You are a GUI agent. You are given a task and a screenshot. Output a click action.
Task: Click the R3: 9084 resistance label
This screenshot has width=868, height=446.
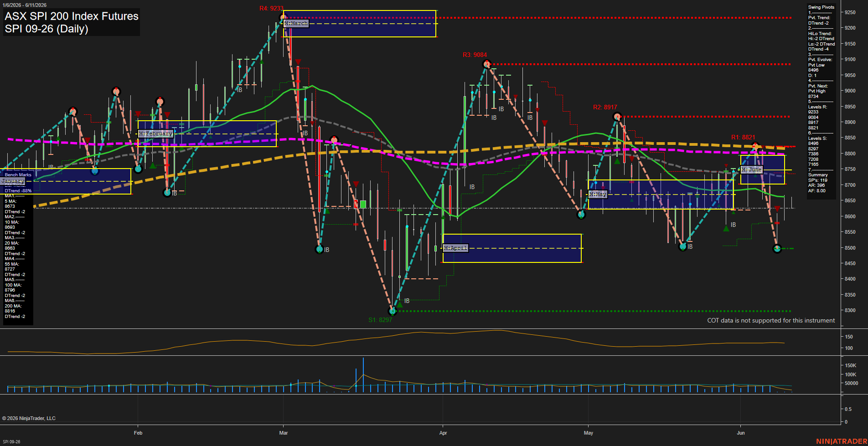(475, 55)
